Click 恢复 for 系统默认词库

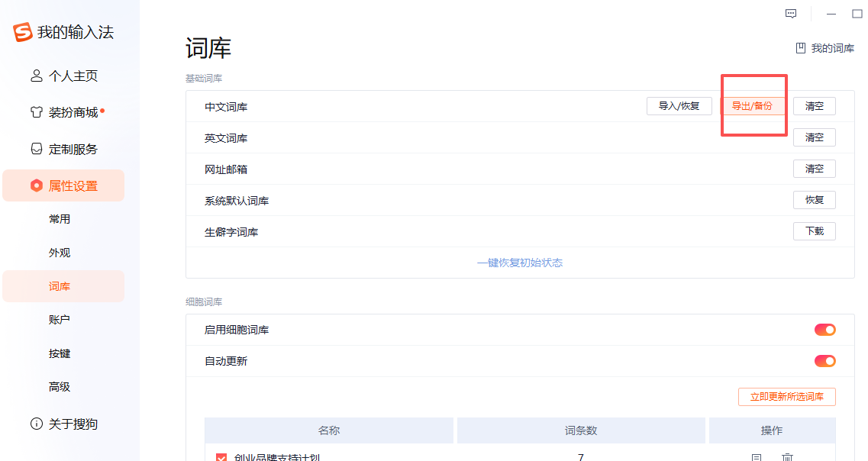pos(815,200)
